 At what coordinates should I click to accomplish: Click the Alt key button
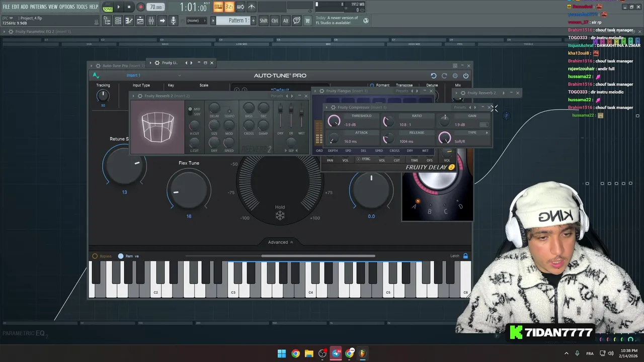click(285, 21)
